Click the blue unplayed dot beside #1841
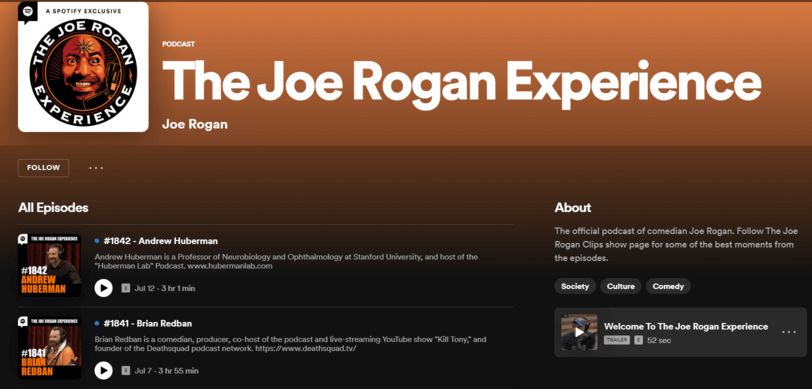This screenshot has height=389, width=812. [x=97, y=324]
